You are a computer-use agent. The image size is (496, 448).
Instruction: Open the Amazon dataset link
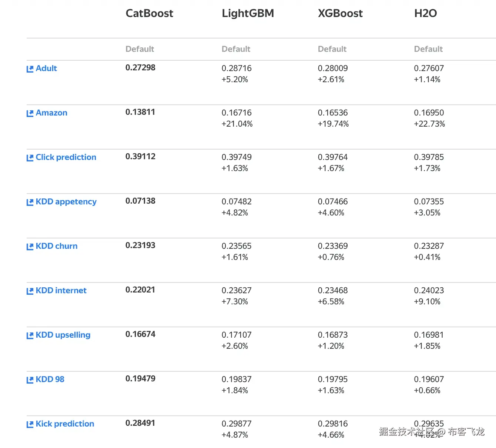[x=51, y=113]
